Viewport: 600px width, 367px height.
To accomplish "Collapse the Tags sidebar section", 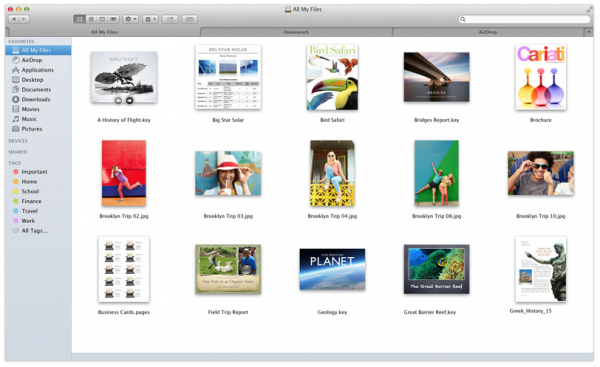I will coord(15,163).
